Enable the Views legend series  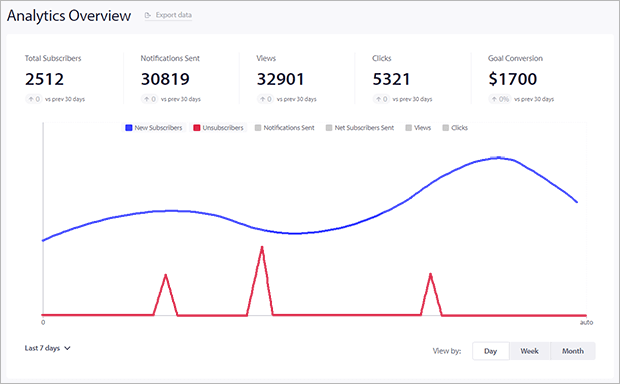coord(418,128)
